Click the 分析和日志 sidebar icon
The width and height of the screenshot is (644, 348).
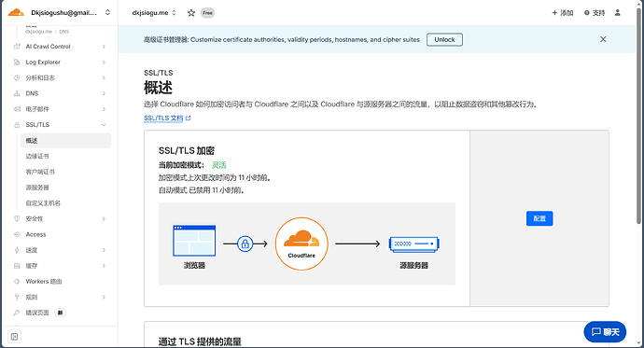point(17,77)
